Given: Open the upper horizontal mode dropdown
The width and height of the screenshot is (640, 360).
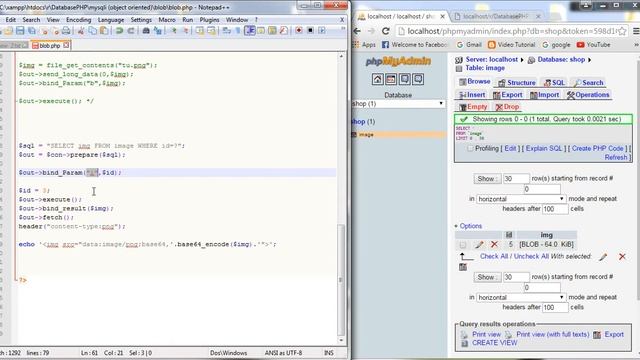Looking at the screenshot, I should (x=521, y=199).
